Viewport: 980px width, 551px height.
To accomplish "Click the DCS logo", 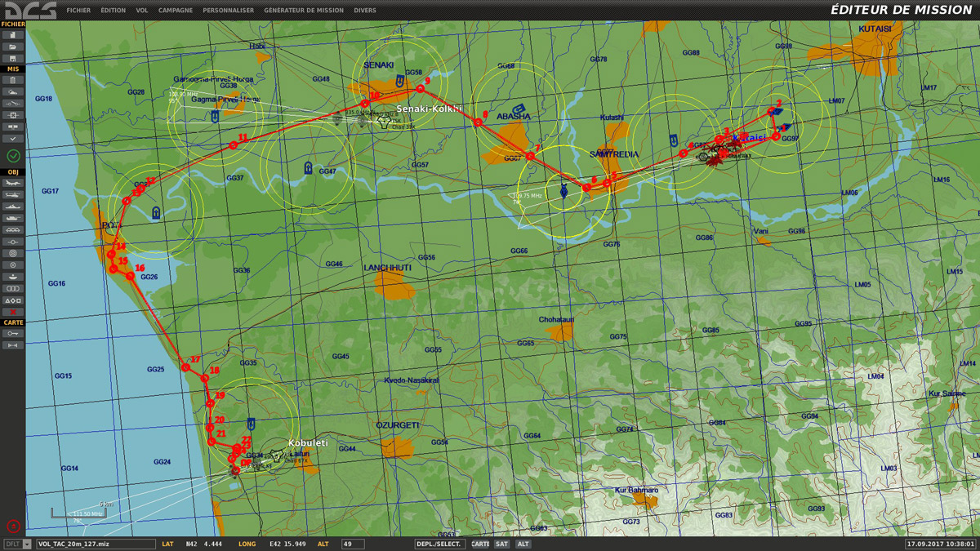I will [x=29, y=10].
